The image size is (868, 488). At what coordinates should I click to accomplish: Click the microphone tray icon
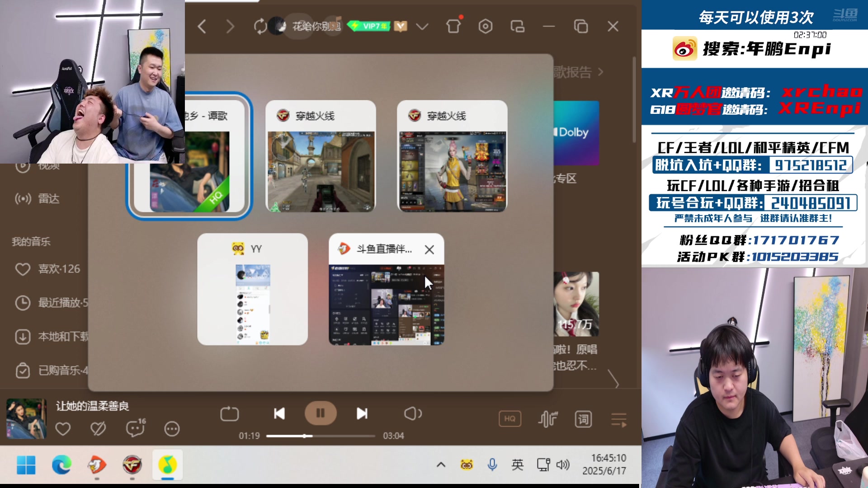(x=492, y=465)
